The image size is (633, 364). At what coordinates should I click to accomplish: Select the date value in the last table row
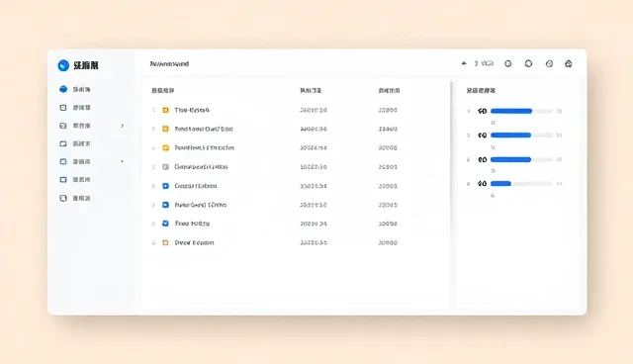tap(314, 243)
